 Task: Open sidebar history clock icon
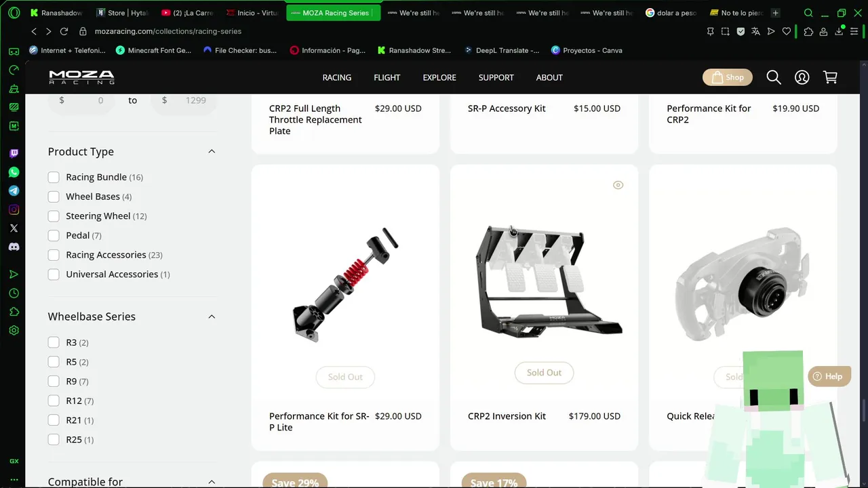click(x=14, y=293)
